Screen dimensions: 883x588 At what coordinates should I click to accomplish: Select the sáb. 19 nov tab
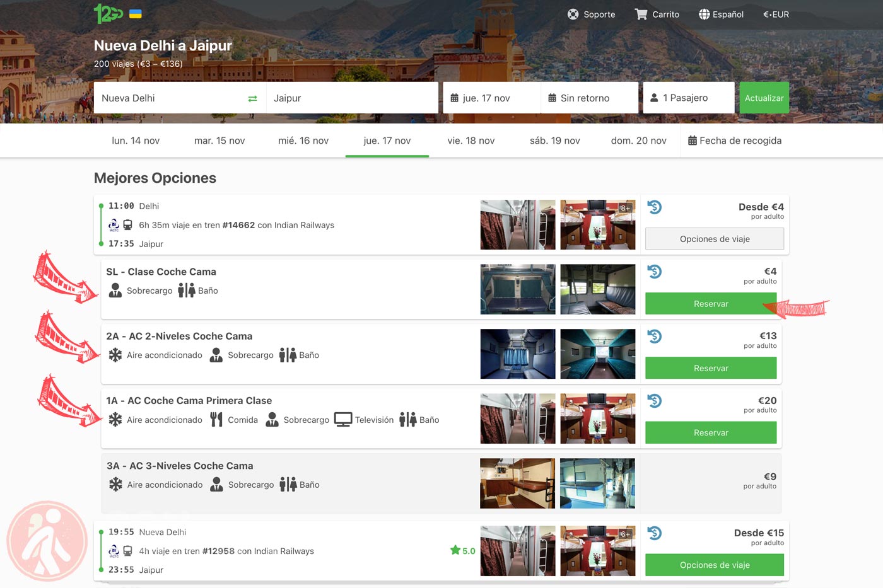555,141
